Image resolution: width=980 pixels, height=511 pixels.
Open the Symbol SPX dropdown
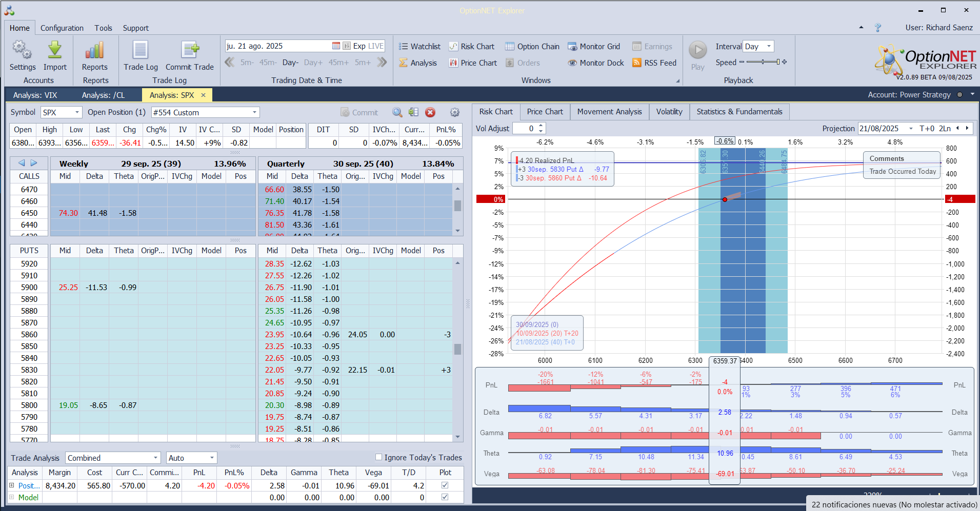[77, 112]
